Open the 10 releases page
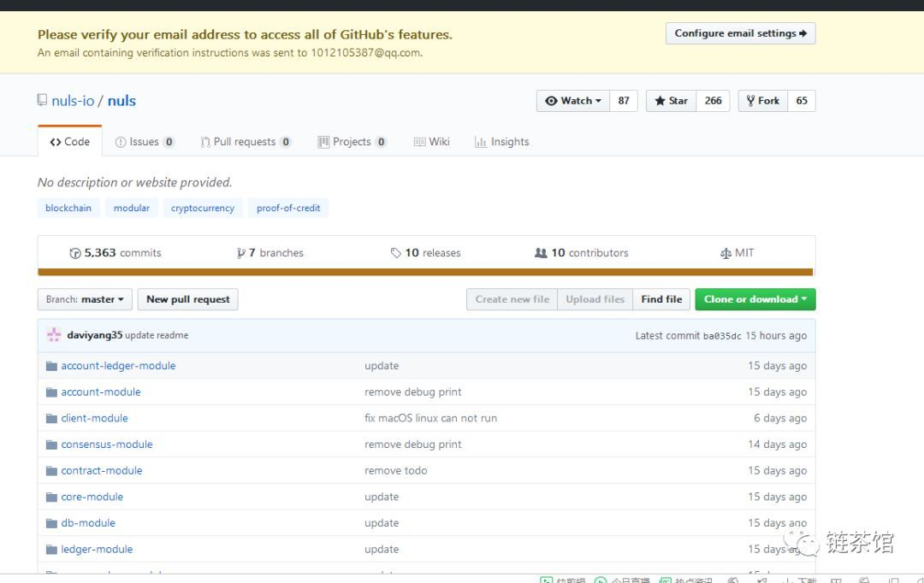Viewport: 924px width, 583px height. click(425, 253)
